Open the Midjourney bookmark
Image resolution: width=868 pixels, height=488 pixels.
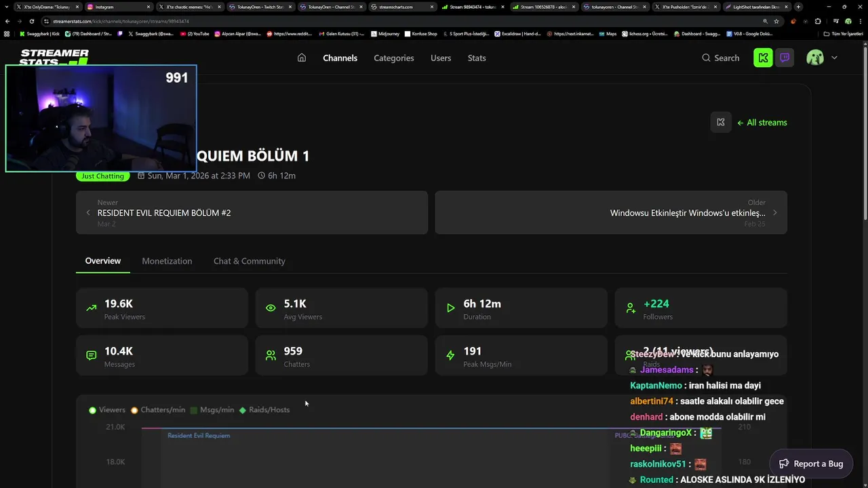(385, 33)
